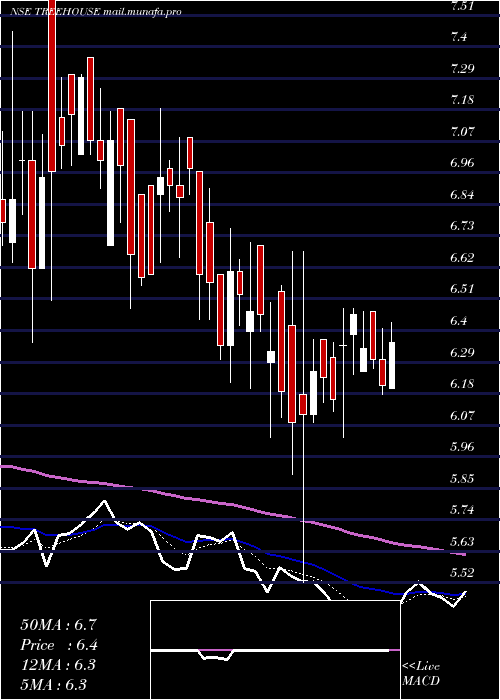Click the 7.18 price axis label
Viewport: 500px width, 700px height.
[464, 100]
